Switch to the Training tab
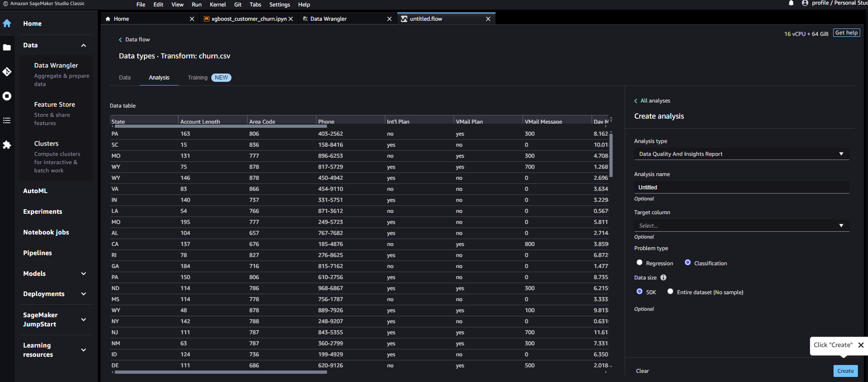Screen dimensions: 868x382 197,78
